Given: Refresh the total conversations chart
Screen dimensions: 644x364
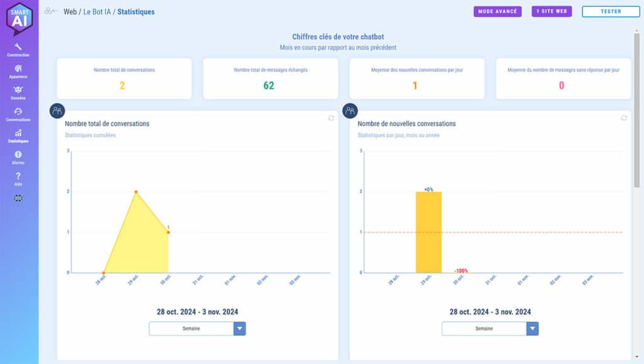Looking at the screenshot, I should [331, 118].
